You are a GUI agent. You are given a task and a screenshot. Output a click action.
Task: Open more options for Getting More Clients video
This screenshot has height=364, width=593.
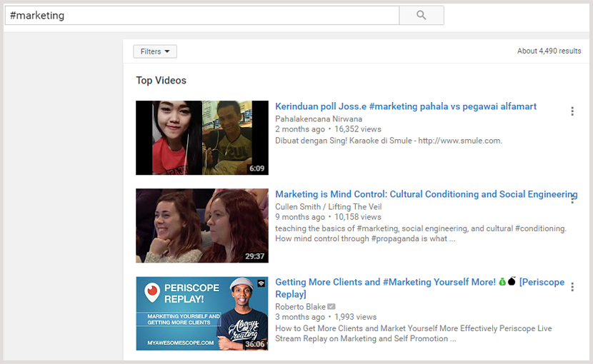pos(572,286)
